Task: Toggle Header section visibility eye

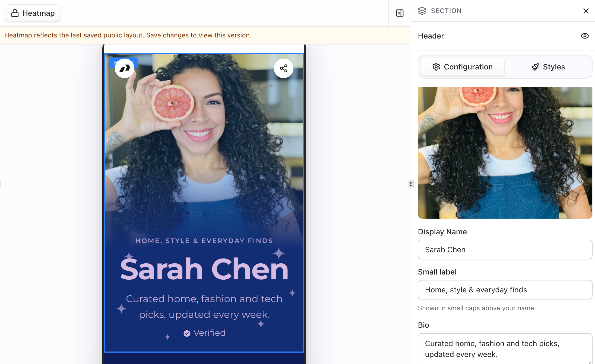Action: [585, 36]
